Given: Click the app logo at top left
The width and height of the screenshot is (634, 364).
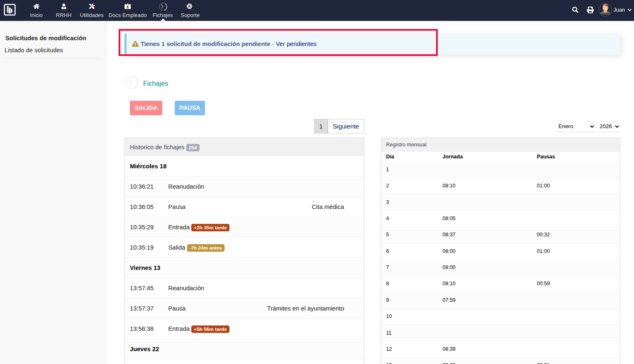Looking at the screenshot, I should (10, 9).
